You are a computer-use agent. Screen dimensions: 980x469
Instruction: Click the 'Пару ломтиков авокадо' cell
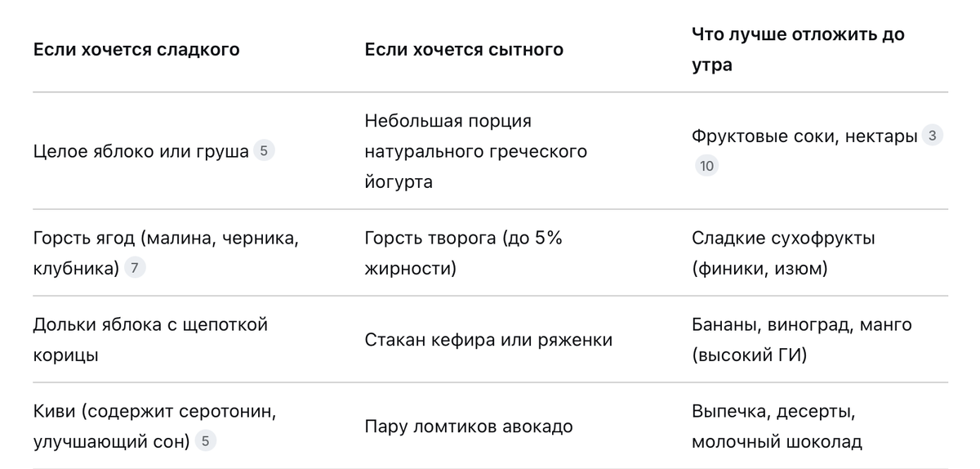[469, 427]
